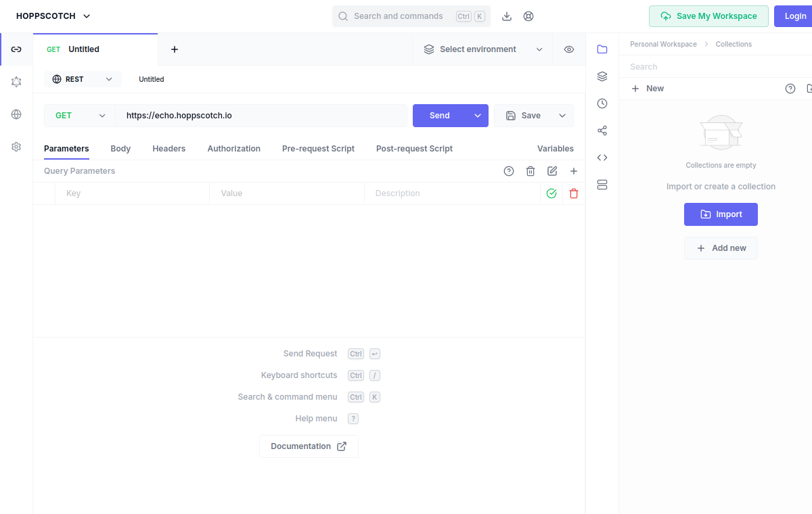
Task: Open the Variables tab
Action: coord(556,149)
